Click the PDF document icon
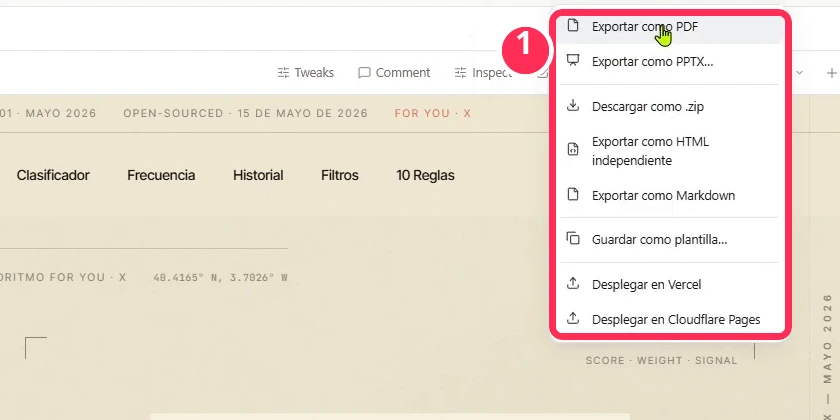Viewport: 840px width, 420px height. 573,25
